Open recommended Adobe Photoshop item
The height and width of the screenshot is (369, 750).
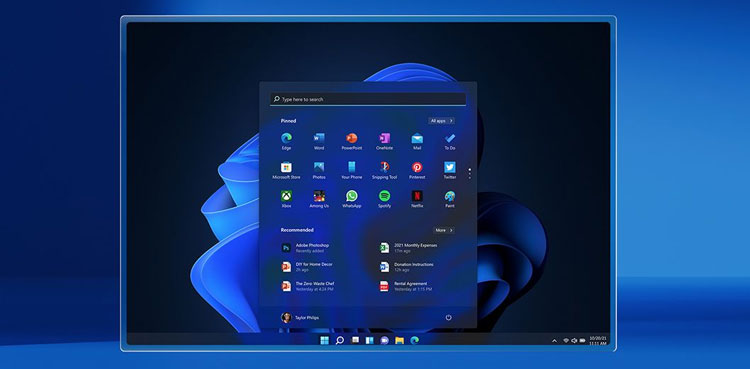tap(306, 247)
